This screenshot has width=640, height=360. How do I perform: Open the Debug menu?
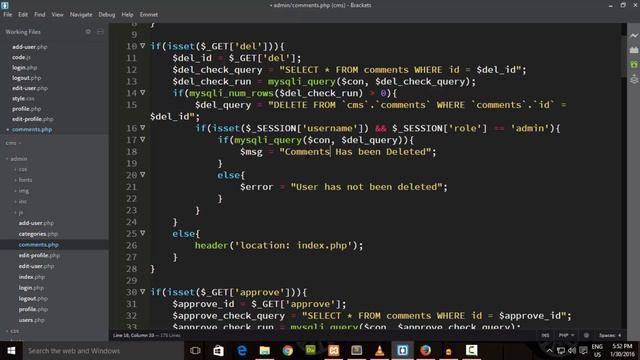(107, 14)
